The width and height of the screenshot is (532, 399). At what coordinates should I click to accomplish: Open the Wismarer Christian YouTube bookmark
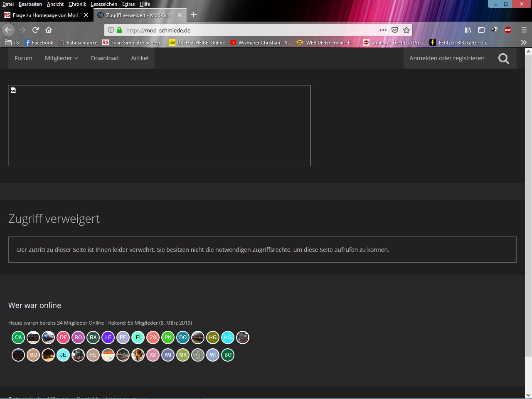coord(261,42)
